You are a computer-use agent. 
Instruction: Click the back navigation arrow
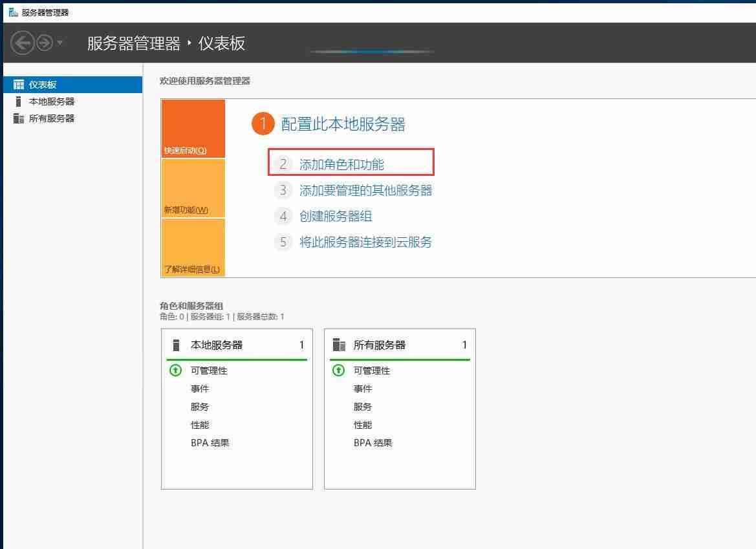[22, 43]
